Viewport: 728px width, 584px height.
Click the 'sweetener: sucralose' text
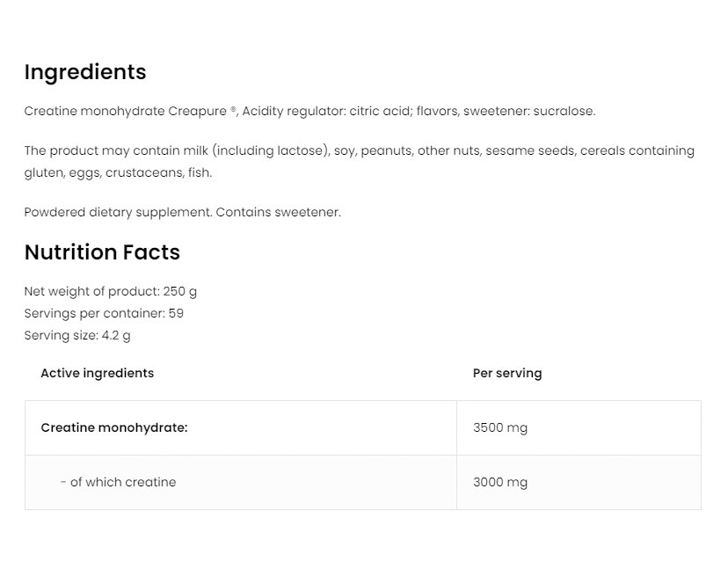[528, 112]
